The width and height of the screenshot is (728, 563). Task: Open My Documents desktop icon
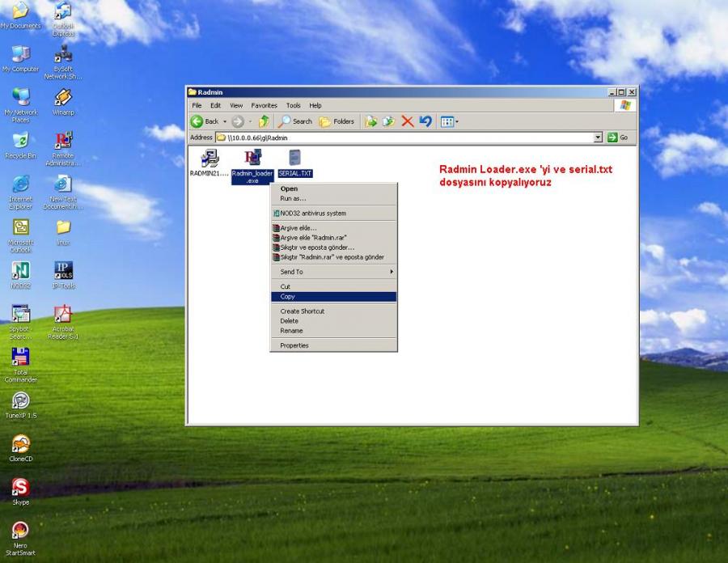20,15
